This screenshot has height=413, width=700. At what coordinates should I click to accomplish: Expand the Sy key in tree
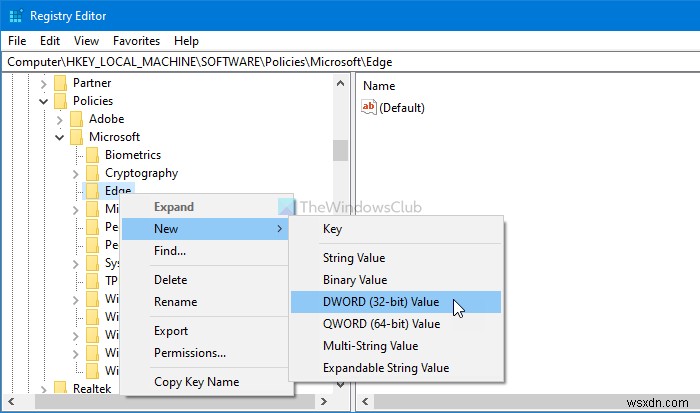pos(75,264)
